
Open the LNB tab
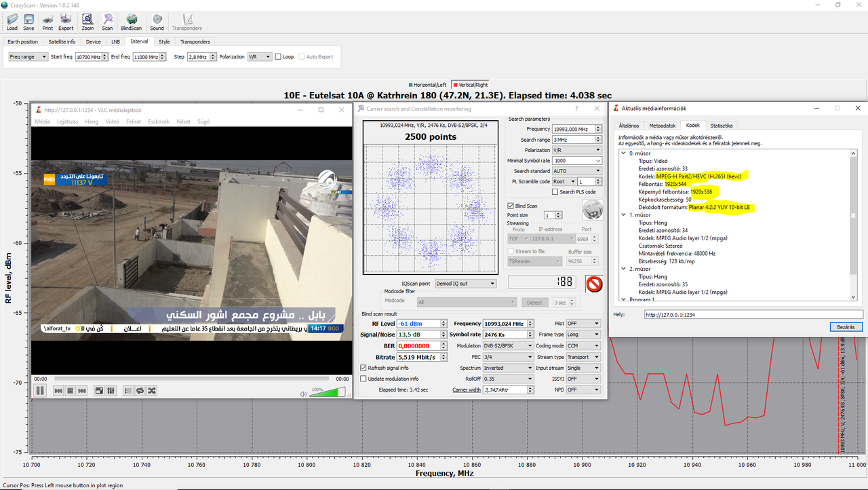pyautogui.click(x=115, y=42)
